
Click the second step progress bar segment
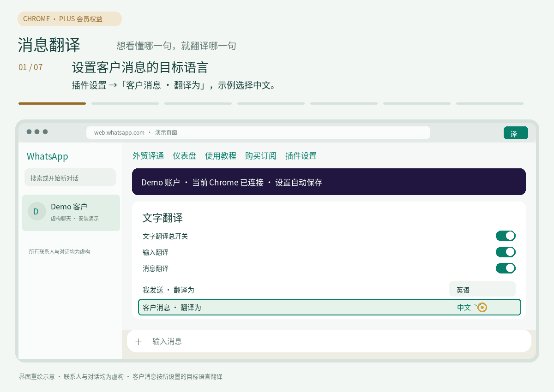pos(125,103)
